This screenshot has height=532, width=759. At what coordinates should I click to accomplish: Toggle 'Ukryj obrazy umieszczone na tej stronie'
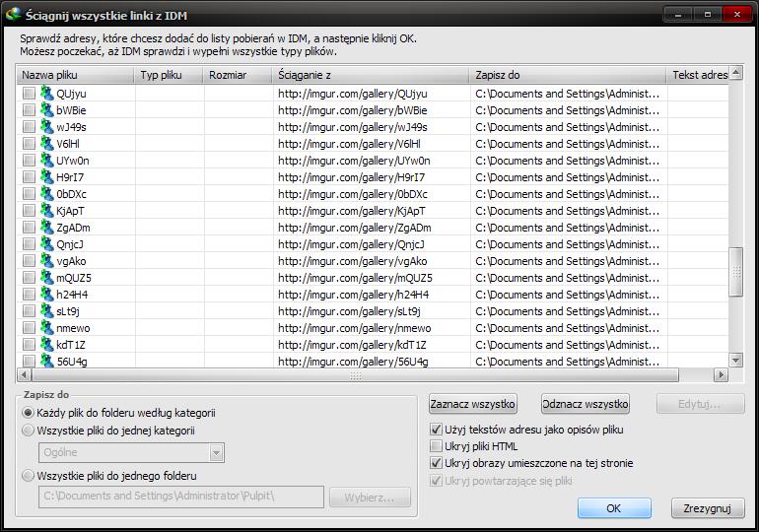click(x=436, y=463)
